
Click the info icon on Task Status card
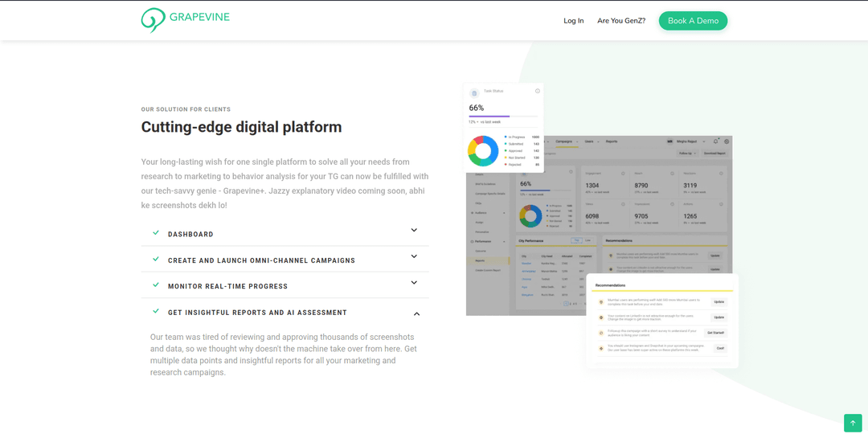click(538, 91)
